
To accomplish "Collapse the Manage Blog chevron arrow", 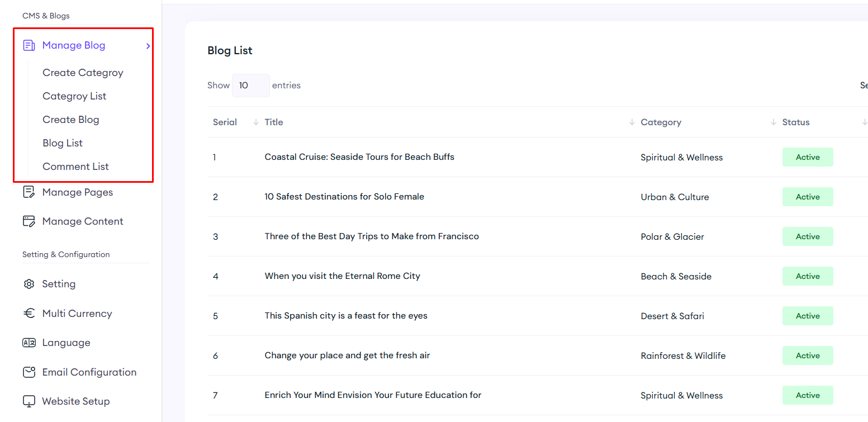I will 148,46.
